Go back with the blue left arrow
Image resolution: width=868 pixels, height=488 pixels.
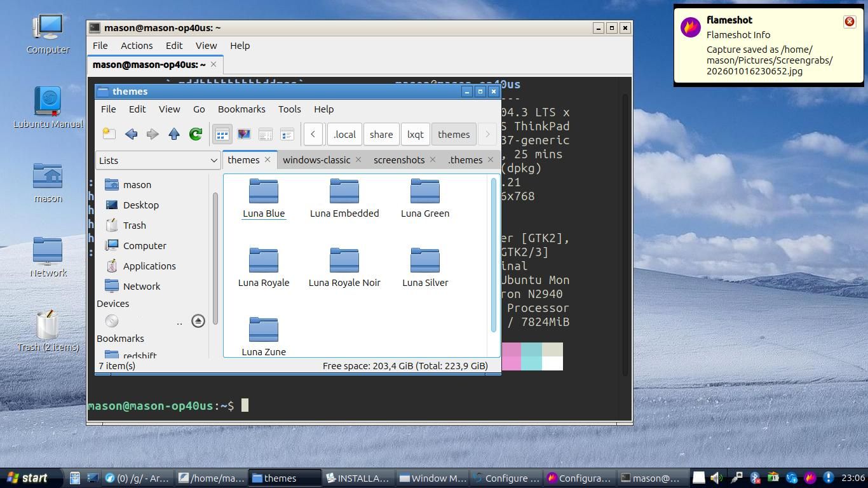pos(131,134)
